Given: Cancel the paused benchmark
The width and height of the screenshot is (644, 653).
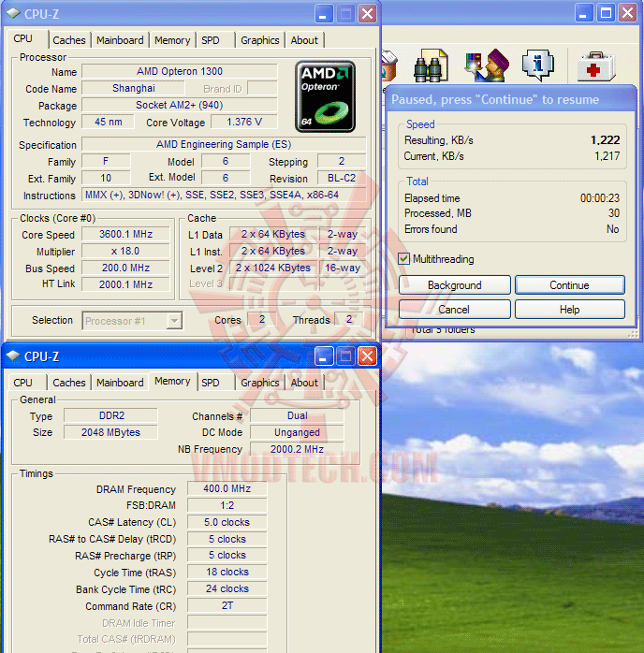Looking at the screenshot, I should click(455, 310).
